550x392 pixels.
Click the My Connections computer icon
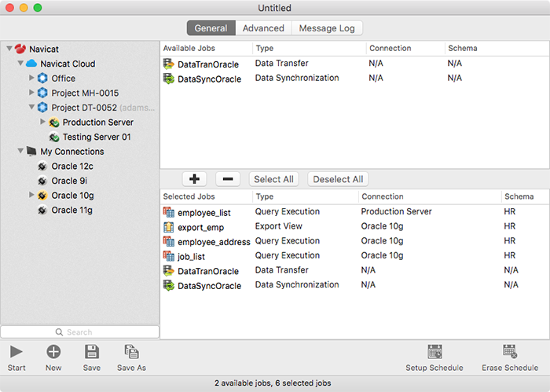(31, 151)
